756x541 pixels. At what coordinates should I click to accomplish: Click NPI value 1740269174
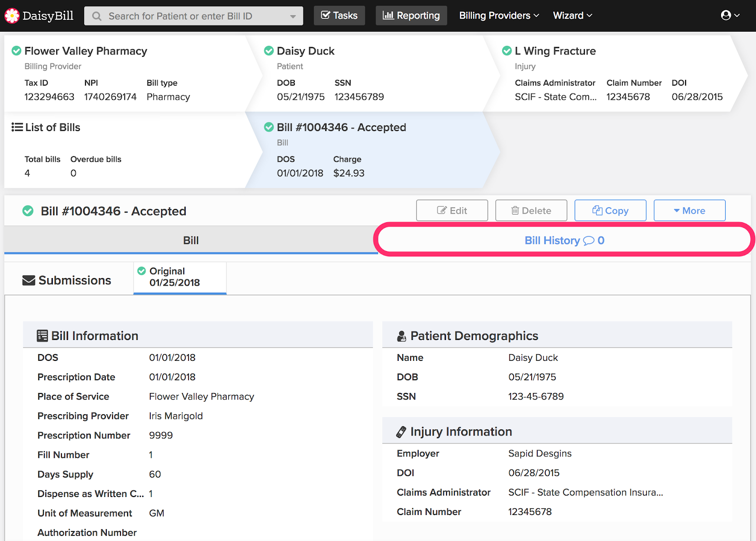(111, 97)
